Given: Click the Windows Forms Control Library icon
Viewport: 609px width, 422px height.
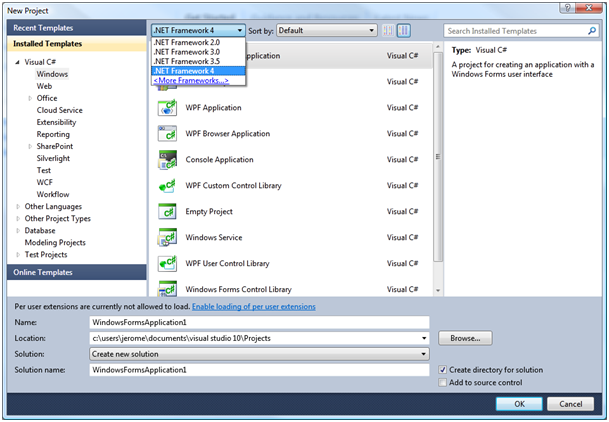Looking at the screenshot, I should [167, 290].
